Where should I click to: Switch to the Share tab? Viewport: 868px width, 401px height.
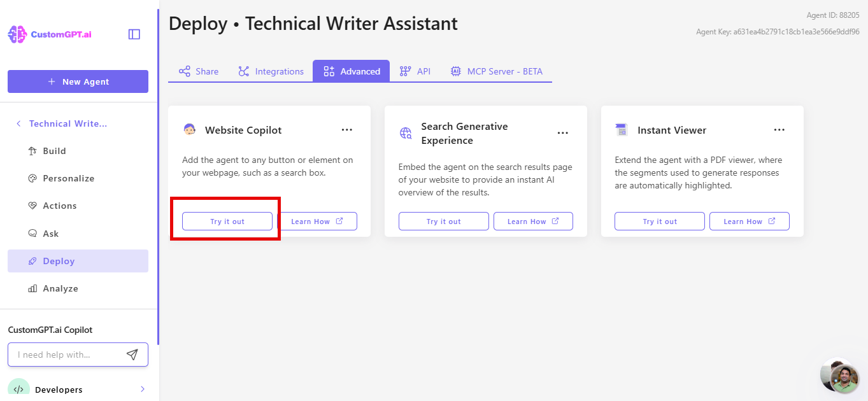pos(199,71)
